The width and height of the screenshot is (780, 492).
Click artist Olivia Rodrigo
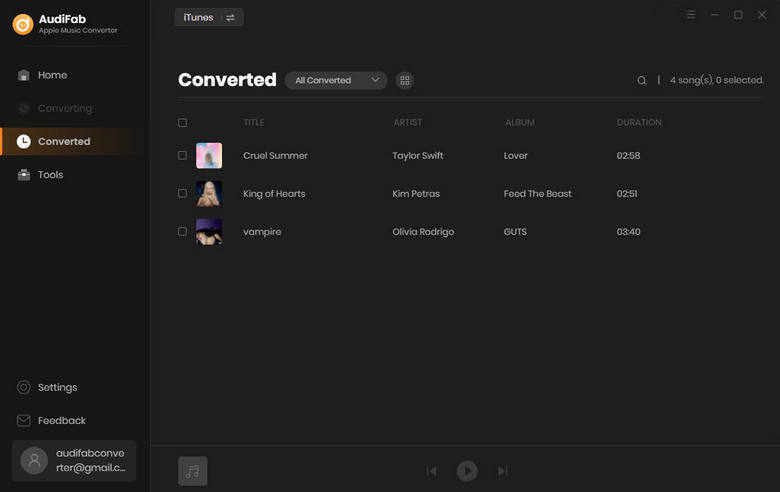coord(423,232)
